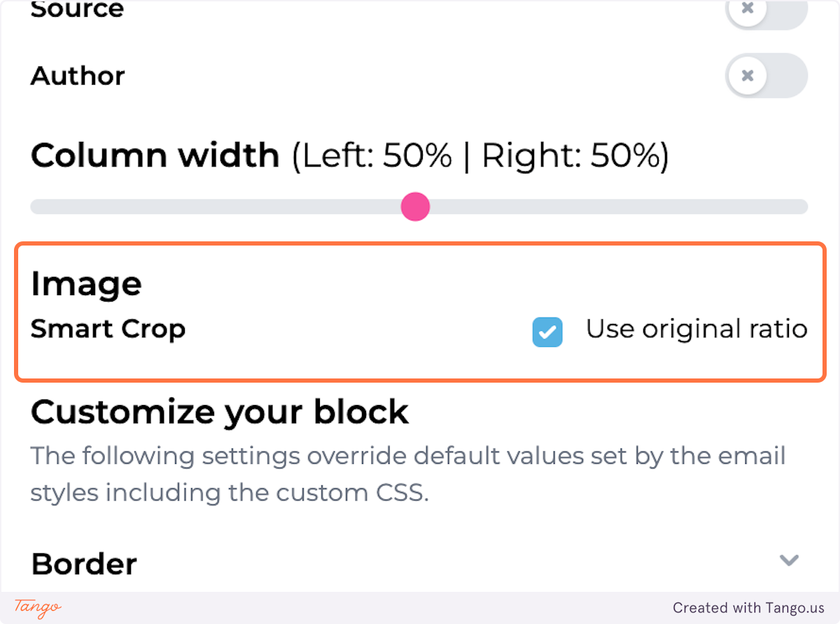Uncheck the Use original ratio checkbox
840x624 pixels.
point(547,332)
